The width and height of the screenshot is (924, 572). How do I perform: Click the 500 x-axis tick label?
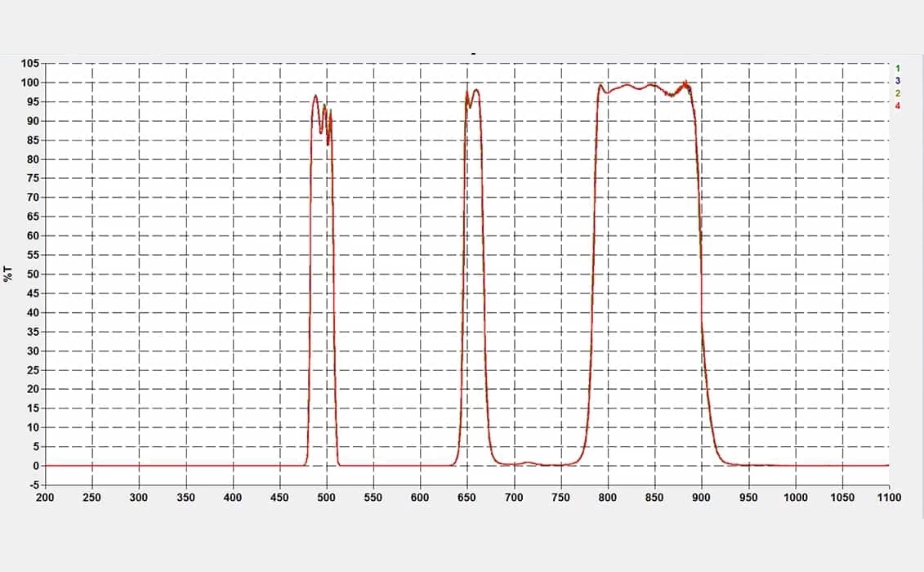(x=327, y=497)
